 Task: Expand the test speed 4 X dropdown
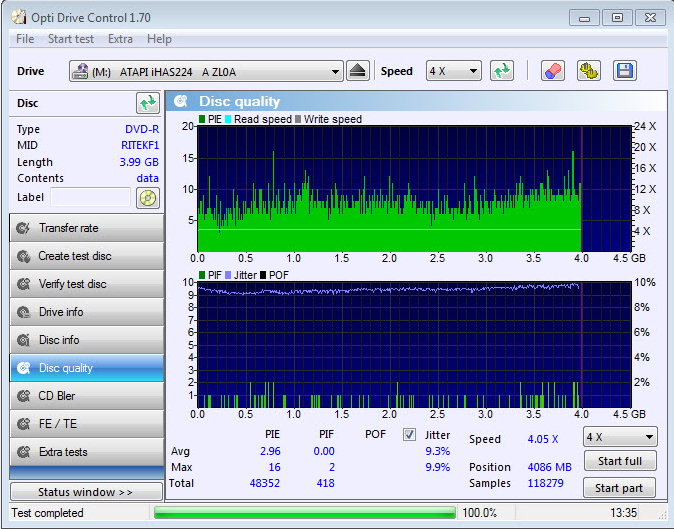click(620, 437)
